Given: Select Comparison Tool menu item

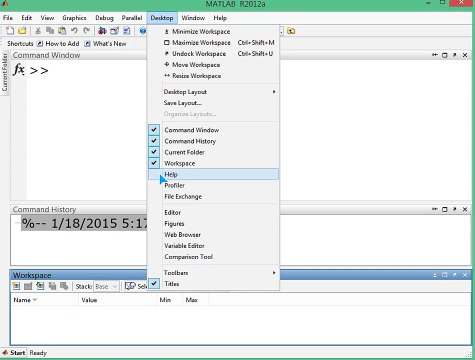Looking at the screenshot, I should 213,257.
